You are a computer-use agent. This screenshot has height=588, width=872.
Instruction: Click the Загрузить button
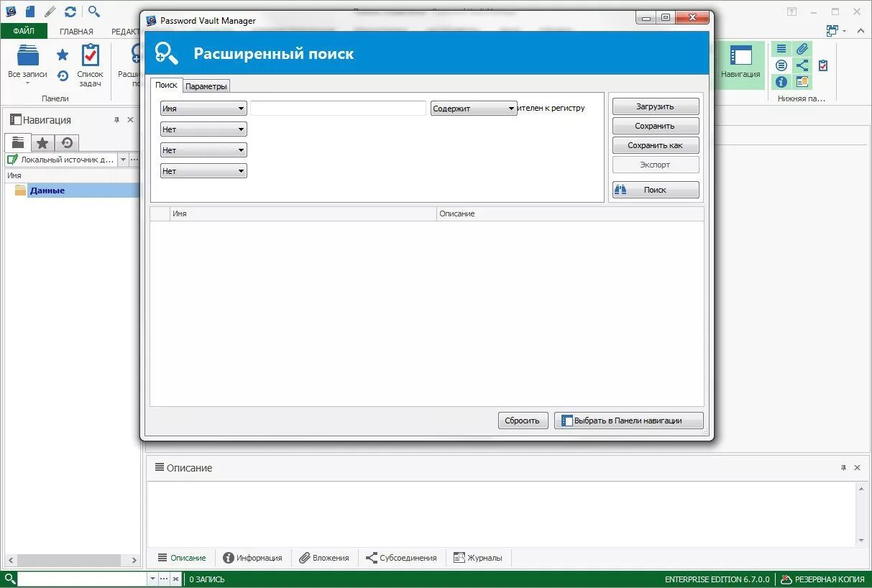pyautogui.click(x=655, y=106)
